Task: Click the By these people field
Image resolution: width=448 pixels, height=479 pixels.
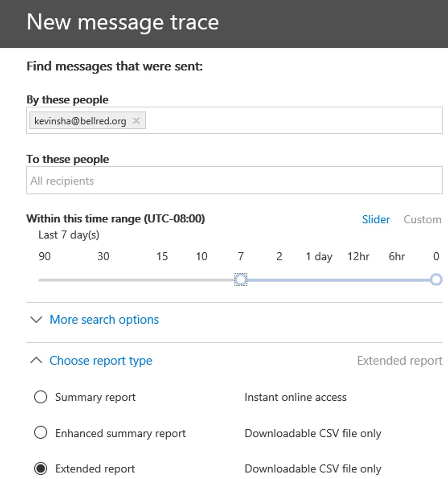Action: pyautogui.click(x=293, y=120)
